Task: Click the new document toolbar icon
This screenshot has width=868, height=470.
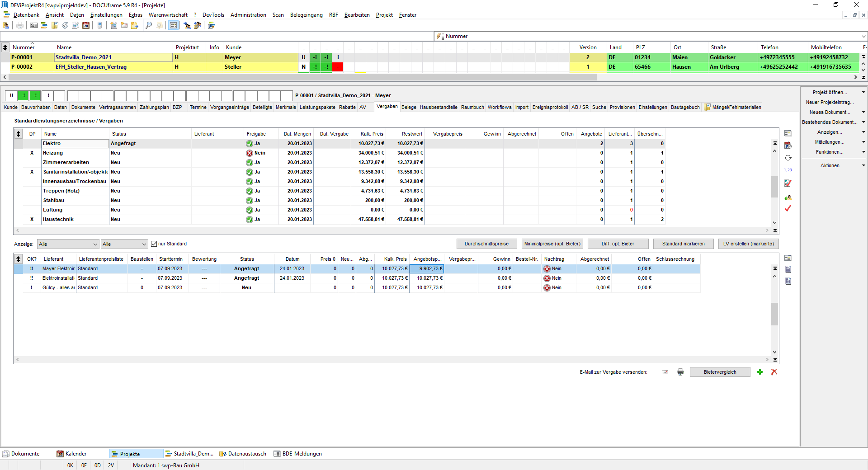Action: click(114, 25)
